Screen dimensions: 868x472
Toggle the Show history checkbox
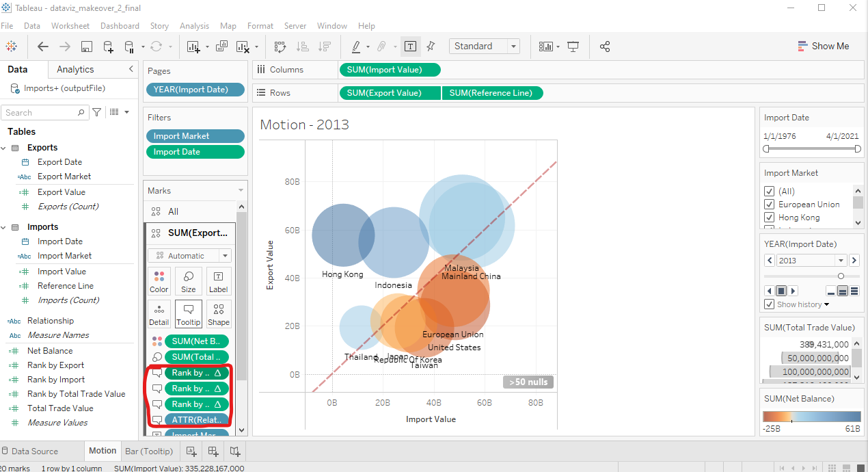[770, 304]
